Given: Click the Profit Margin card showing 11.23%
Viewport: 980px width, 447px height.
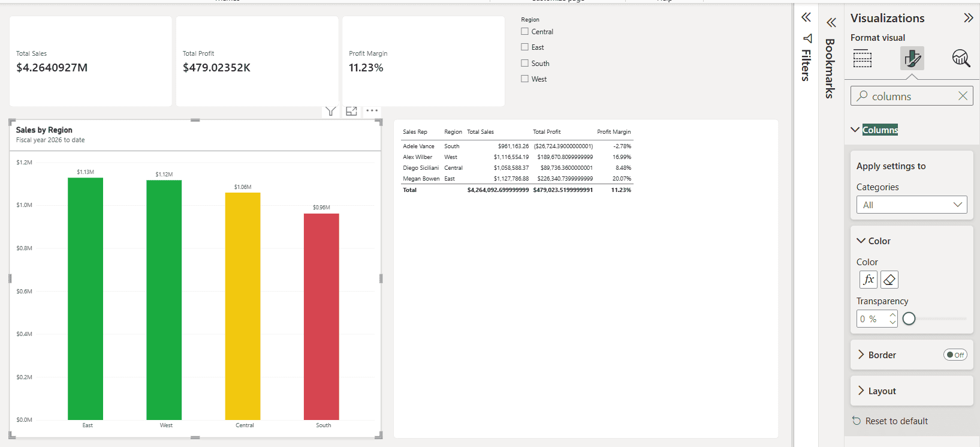Looking at the screenshot, I should 423,61.
